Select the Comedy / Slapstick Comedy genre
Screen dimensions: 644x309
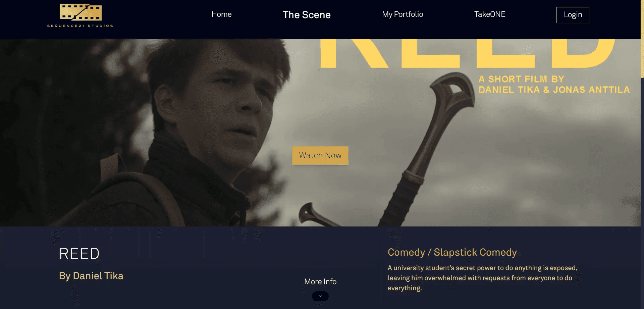click(x=452, y=252)
